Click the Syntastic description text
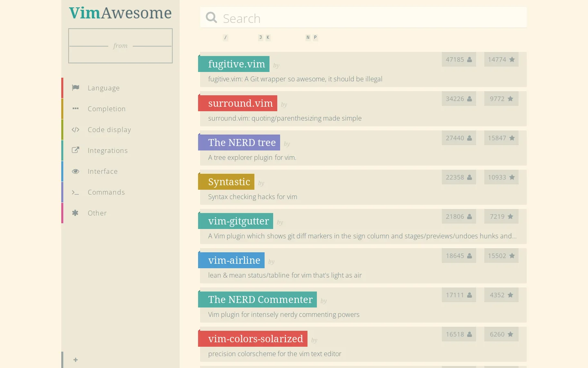 click(x=253, y=197)
